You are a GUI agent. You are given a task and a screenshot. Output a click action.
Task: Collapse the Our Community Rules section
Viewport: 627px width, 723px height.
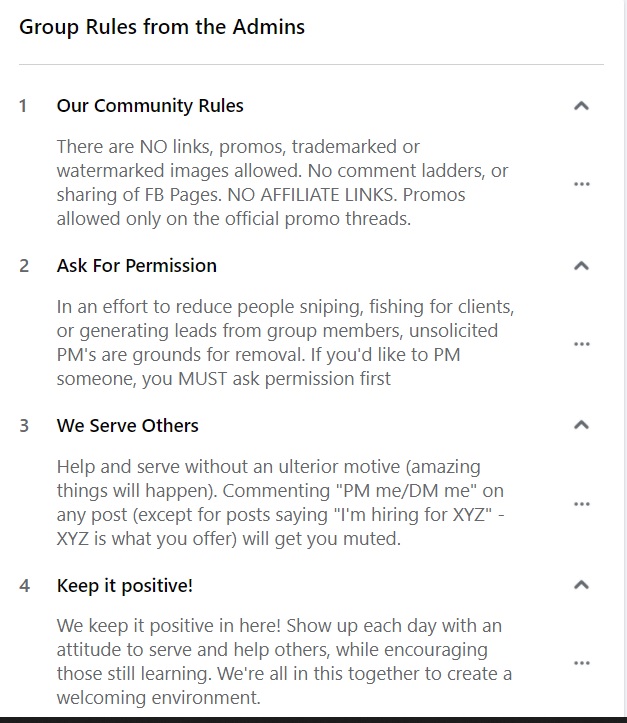[581, 106]
